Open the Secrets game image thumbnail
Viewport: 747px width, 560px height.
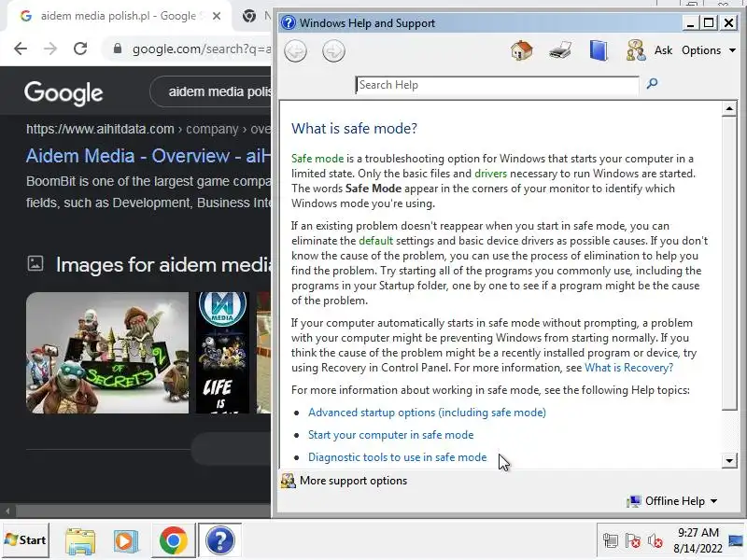point(107,353)
